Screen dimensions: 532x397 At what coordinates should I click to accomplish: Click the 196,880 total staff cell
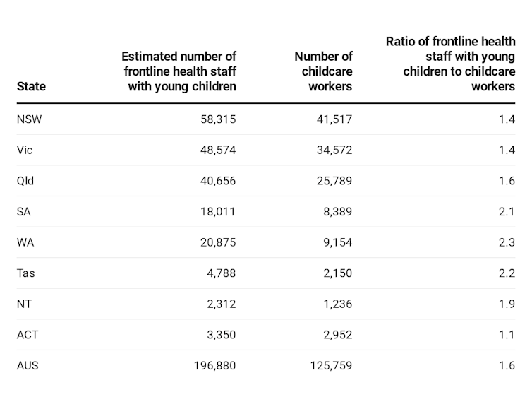click(214, 366)
